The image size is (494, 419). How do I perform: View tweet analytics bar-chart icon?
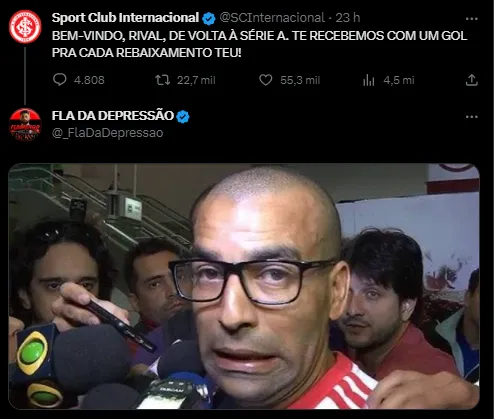point(369,80)
